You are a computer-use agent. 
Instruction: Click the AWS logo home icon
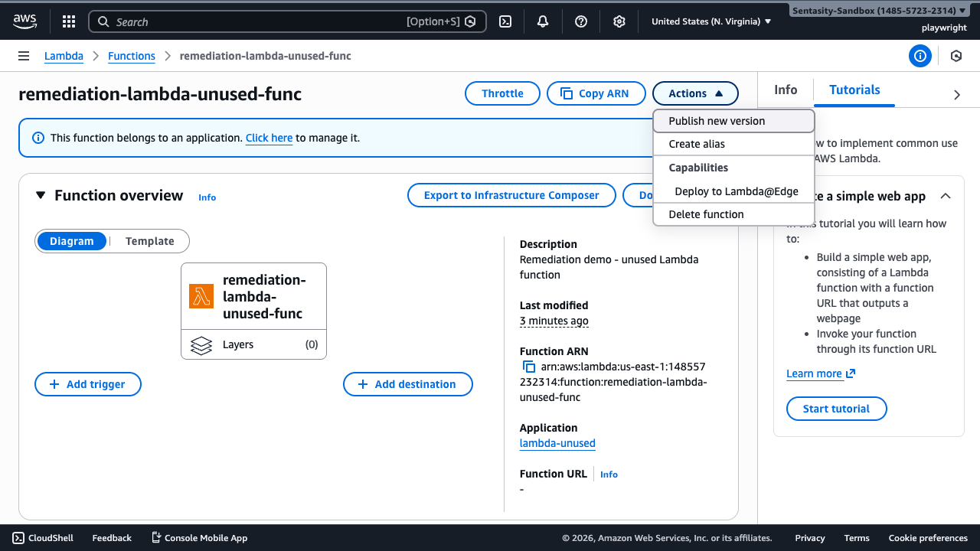24,21
